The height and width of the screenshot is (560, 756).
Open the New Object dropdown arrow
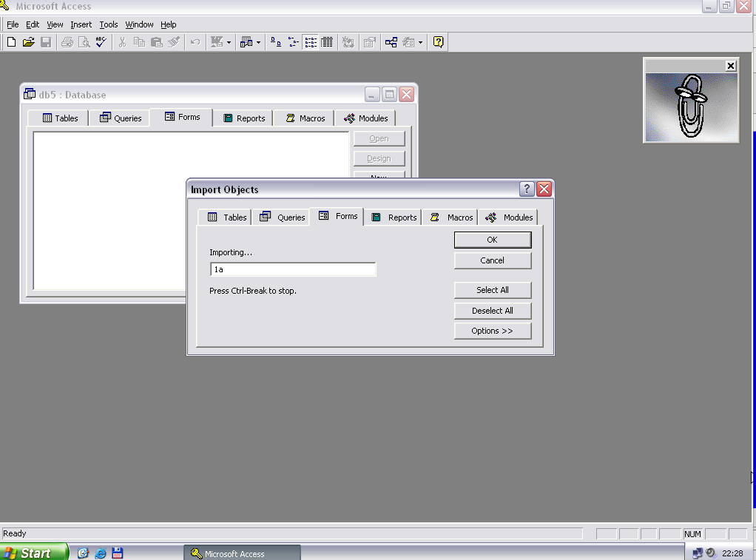[420, 42]
